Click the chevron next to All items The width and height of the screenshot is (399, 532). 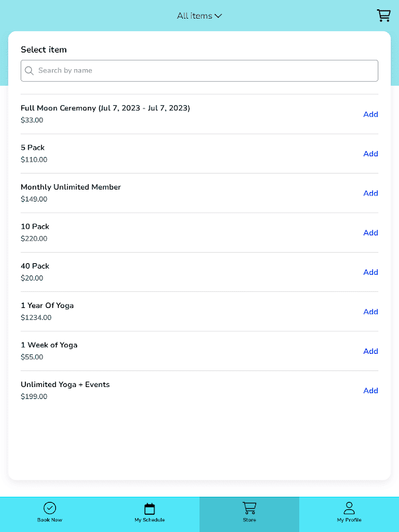218,16
